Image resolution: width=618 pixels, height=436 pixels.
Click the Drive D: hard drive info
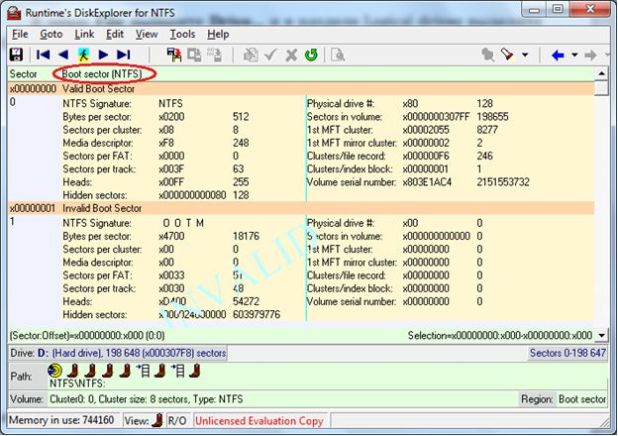[118, 353]
